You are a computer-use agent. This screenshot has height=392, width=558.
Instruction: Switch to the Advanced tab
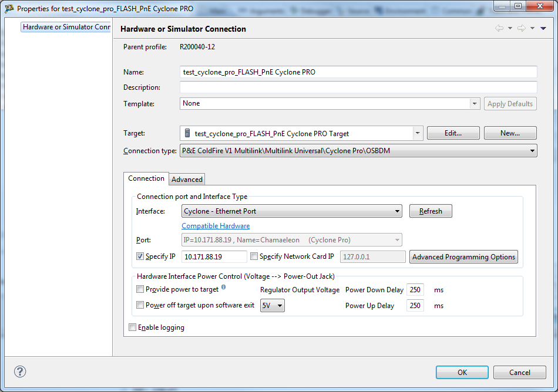click(x=187, y=180)
